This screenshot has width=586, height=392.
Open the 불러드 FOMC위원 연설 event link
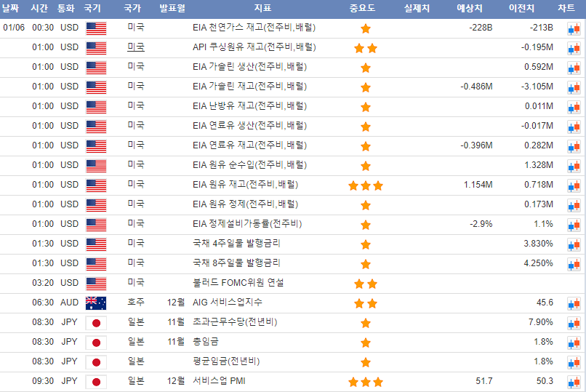point(238,282)
